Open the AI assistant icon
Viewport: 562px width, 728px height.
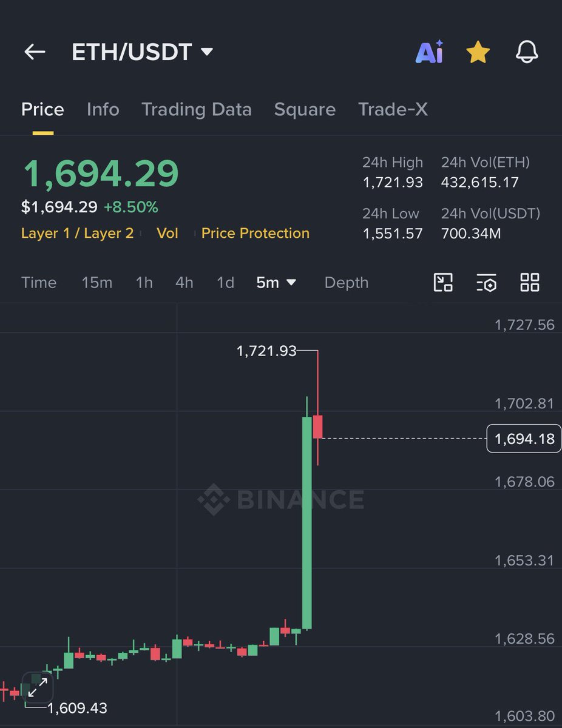(x=430, y=52)
